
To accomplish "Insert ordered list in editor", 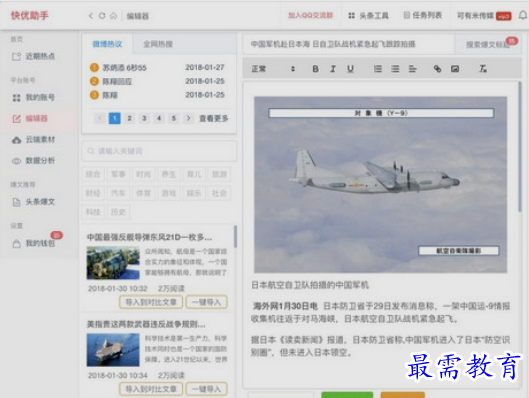I will click(x=378, y=69).
